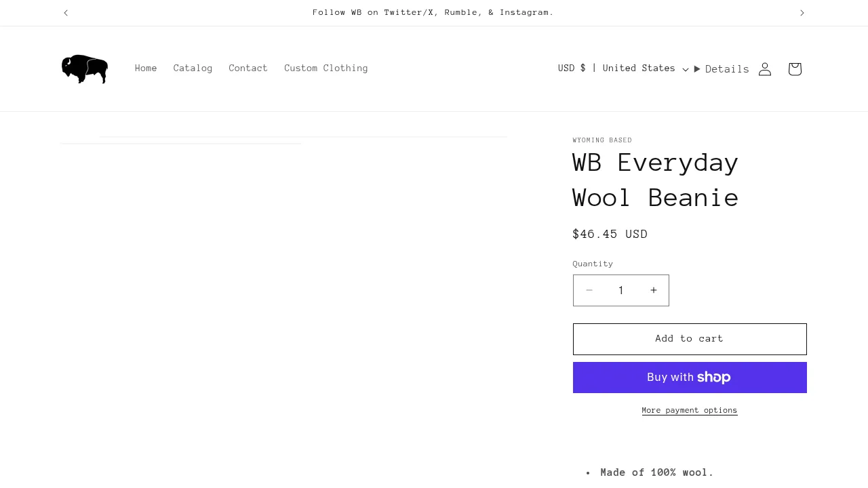Open the Catalog menu item

pyautogui.click(x=193, y=68)
